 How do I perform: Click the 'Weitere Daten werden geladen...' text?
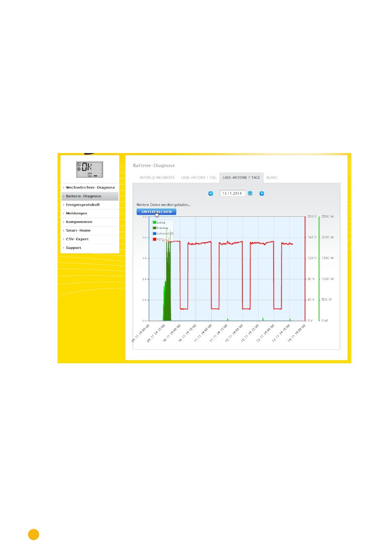(x=164, y=205)
